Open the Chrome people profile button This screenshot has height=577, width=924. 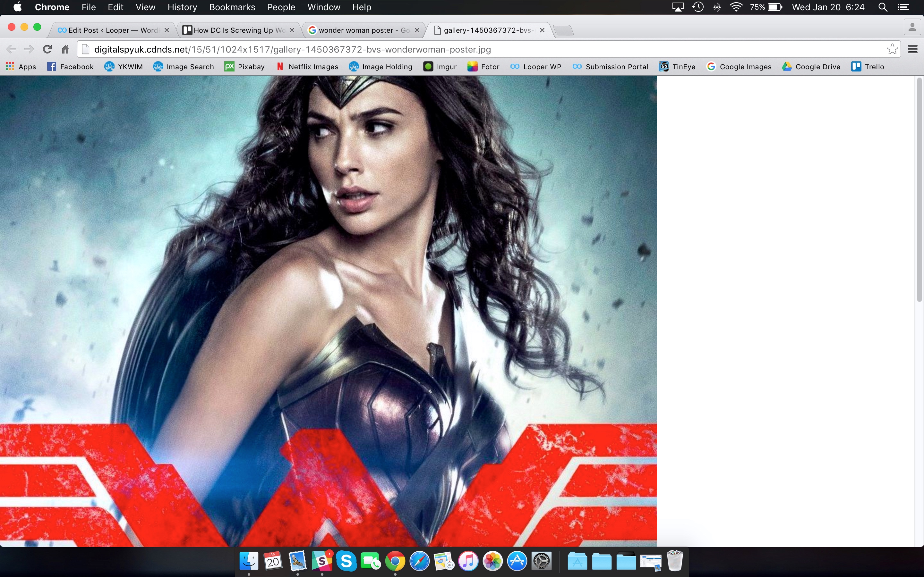tap(912, 28)
